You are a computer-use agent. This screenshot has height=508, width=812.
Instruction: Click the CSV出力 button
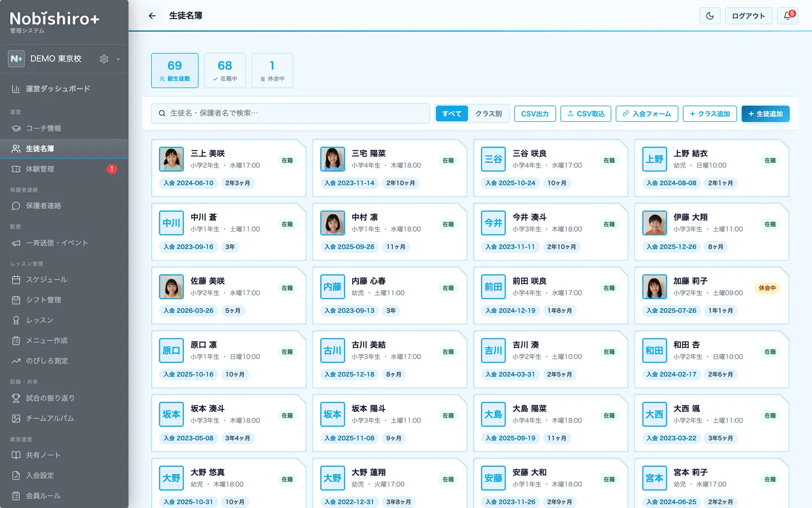pos(535,114)
